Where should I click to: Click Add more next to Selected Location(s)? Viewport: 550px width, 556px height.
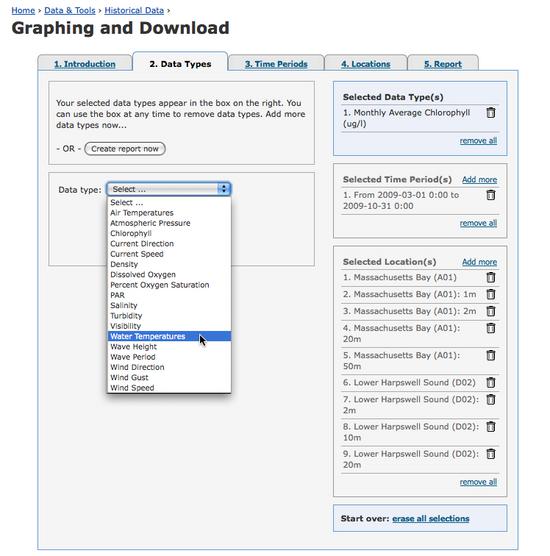pyautogui.click(x=479, y=262)
